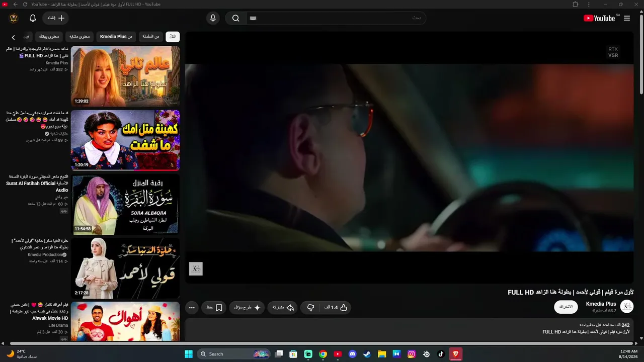Click the horizontal scrollbar at the bottom
The height and width of the screenshot is (362, 644).
click(x=322, y=344)
